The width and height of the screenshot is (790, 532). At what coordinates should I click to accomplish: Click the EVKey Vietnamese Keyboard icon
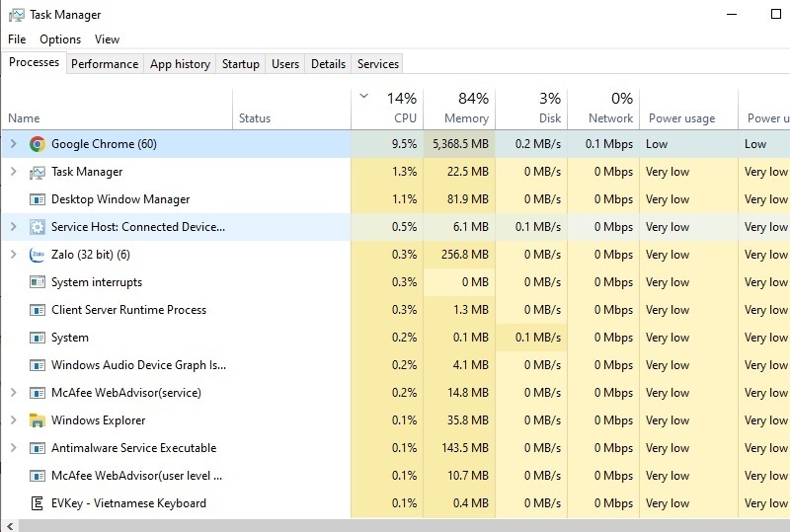[38, 503]
